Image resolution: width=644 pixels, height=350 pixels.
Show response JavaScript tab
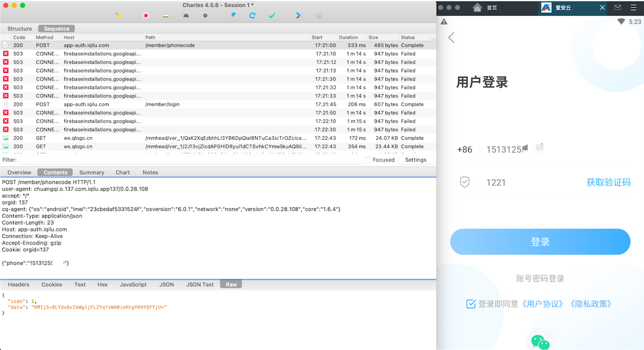(x=133, y=284)
